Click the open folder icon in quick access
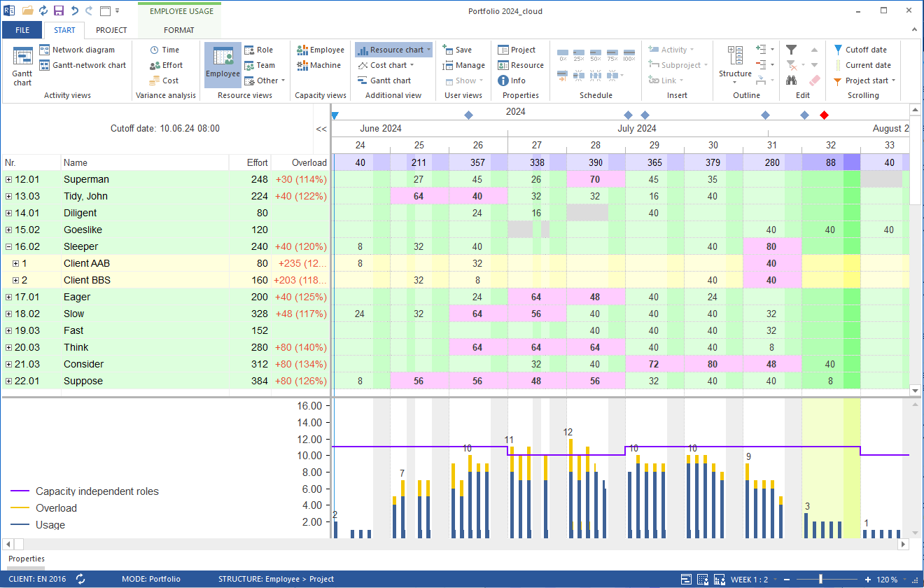This screenshot has height=588, width=924. (x=27, y=10)
